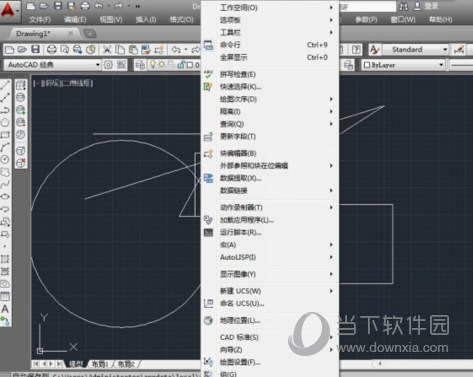Open the 格式(O) menu
The image size is (473, 377).
182,20
